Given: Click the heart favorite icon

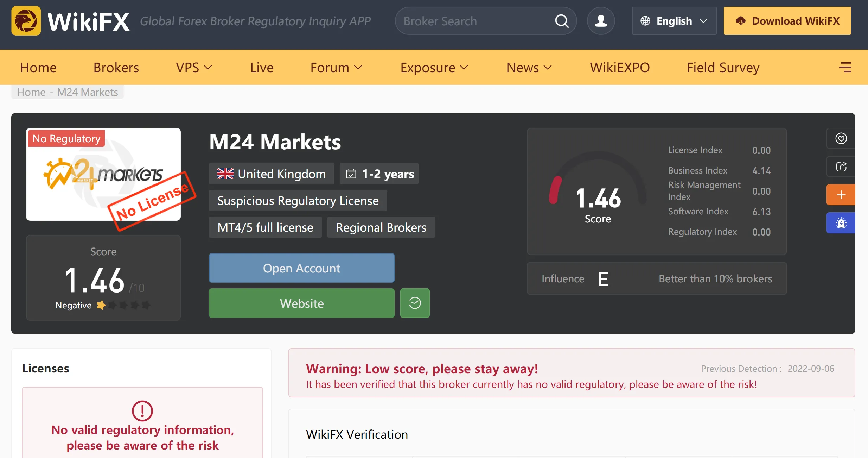Looking at the screenshot, I should point(841,138).
